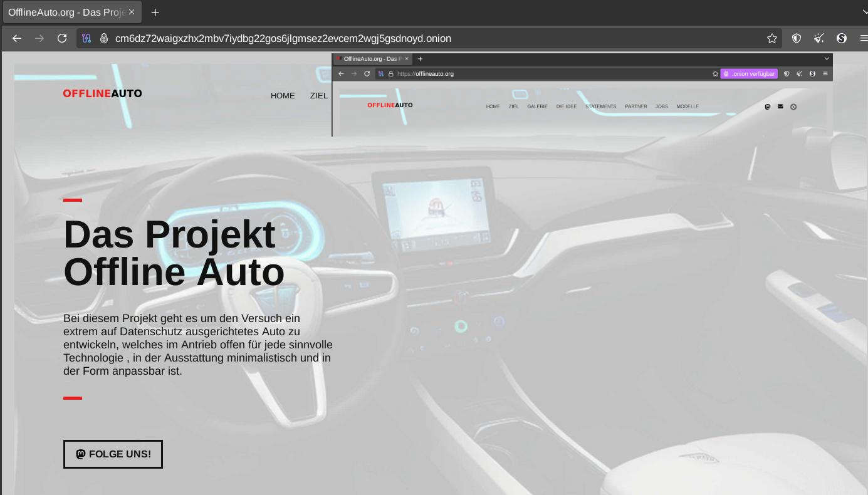Click paragraph starting "Bei diesem Projekt geht"
868x495 pixels.
coord(198,345)
